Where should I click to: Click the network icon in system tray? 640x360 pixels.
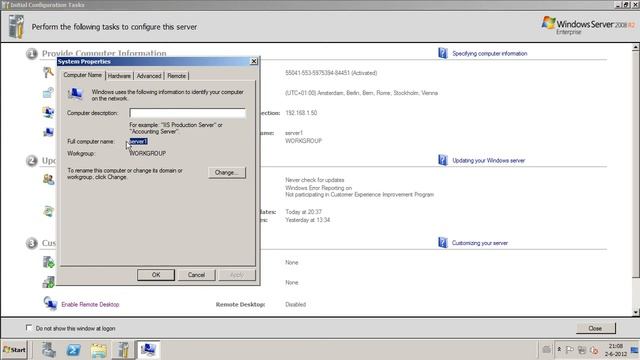pos(582,350)
